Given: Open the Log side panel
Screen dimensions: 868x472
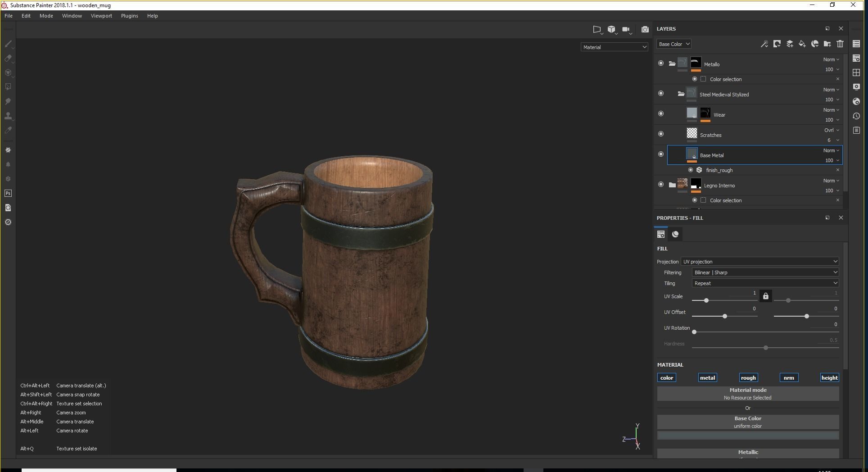Looking at the screenshot, I should 856,130.
